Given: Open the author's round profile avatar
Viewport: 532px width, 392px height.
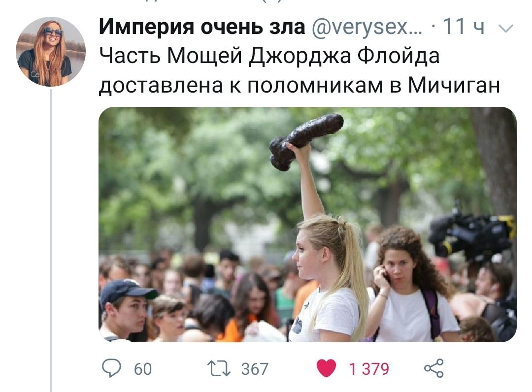Looking at the screenshot, I should coord(51,52).
